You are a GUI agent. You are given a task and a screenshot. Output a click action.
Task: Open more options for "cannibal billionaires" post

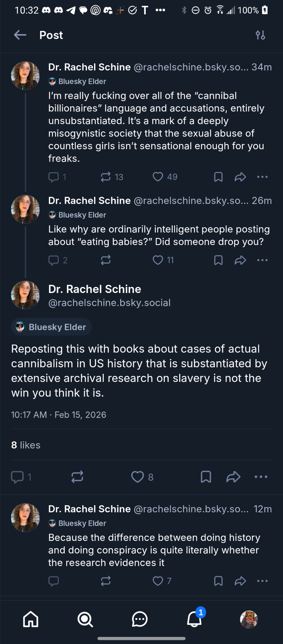click(262, 177)
